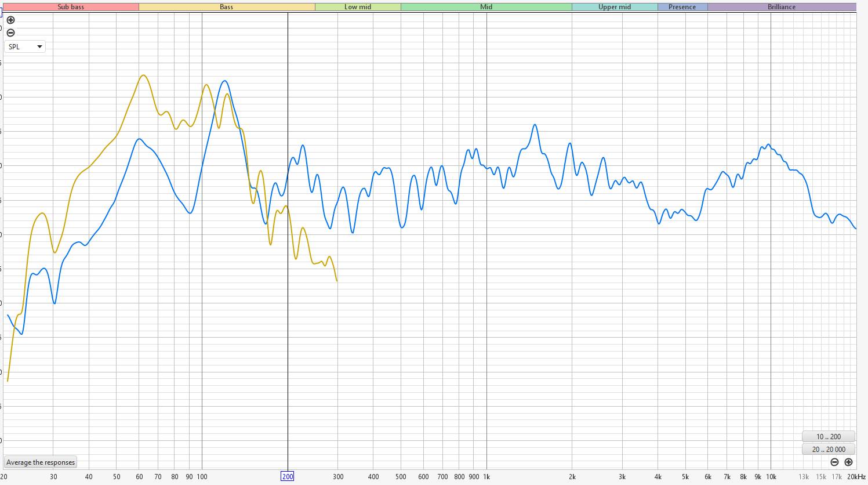868x485 pixels.
Task: Click the yellow trace's peak near 60 Hz
Action: tap(143, 75)
